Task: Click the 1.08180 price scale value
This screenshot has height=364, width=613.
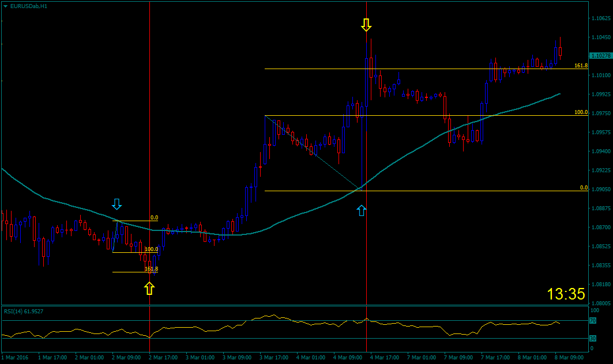Action: (x=601, y=285)
